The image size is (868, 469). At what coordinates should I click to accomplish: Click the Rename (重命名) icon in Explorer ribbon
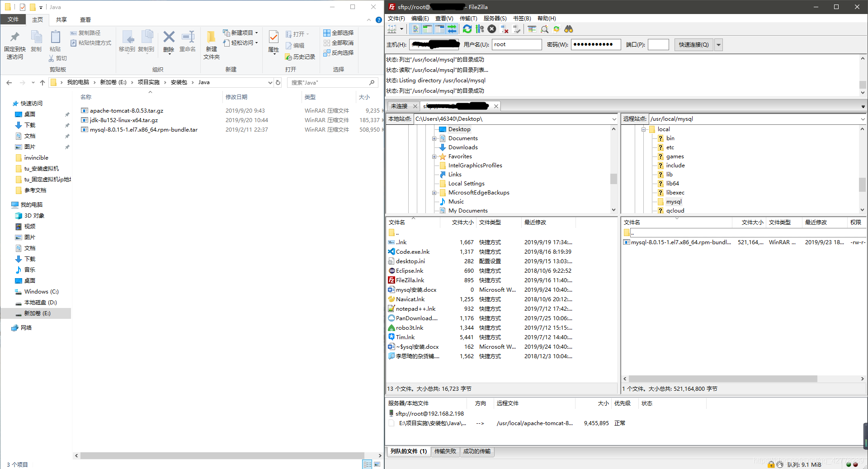[188, 42]
